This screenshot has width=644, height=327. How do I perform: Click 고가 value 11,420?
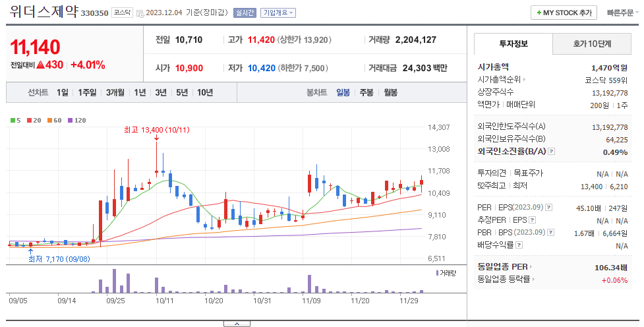[x=261, y=40]
